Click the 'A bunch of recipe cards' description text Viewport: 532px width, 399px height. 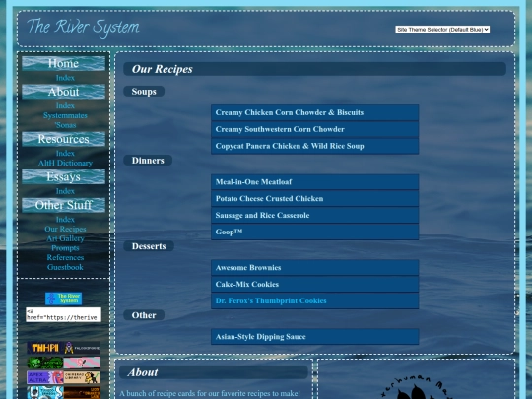[210, 393]
